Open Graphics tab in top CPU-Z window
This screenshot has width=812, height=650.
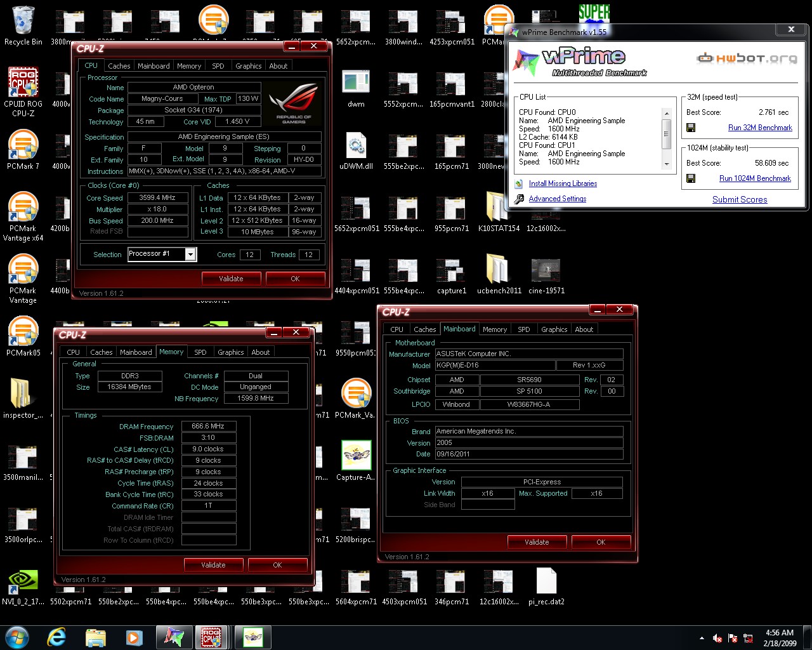pos(249,66)
